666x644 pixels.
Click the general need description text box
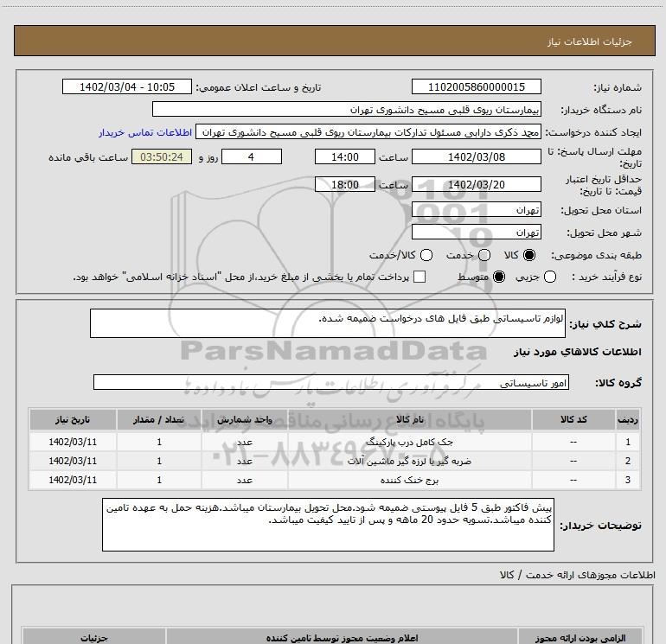[328, 323]
